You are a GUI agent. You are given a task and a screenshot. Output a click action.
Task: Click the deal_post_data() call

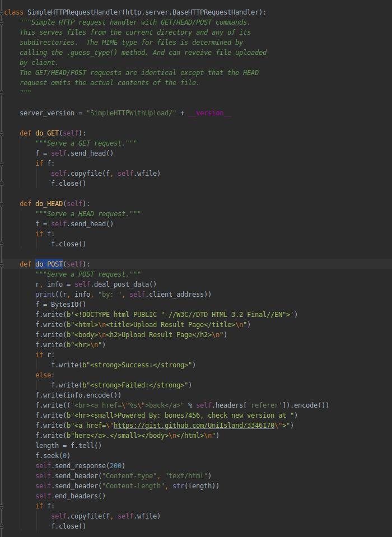point(125,284)
